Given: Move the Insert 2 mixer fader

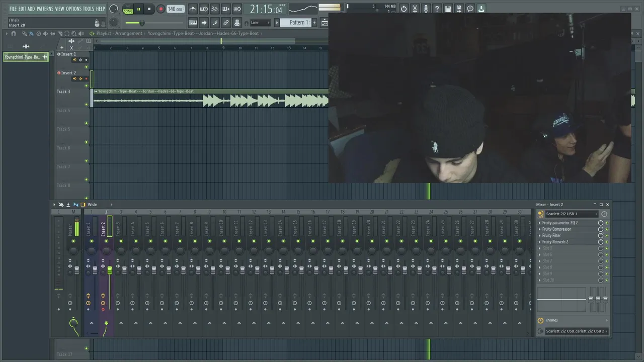Looking at the screenshot, I should coord(110,270).
